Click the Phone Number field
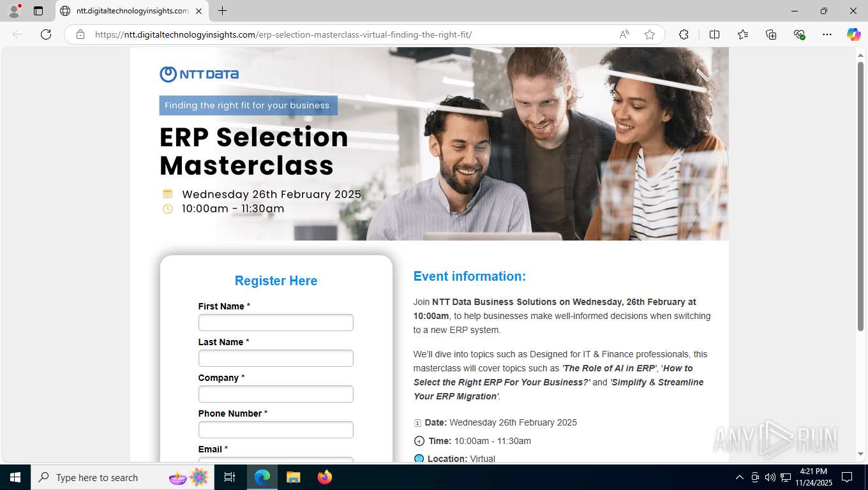Image resolution: width=868 pixels, height=490 pixels. 276,429
